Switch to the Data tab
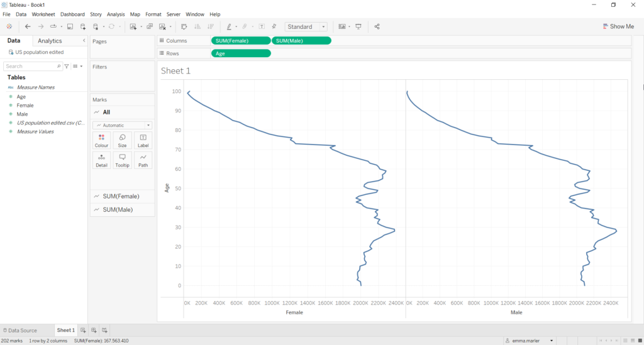Viewport: 644px width, 345px height. [14, 41]
